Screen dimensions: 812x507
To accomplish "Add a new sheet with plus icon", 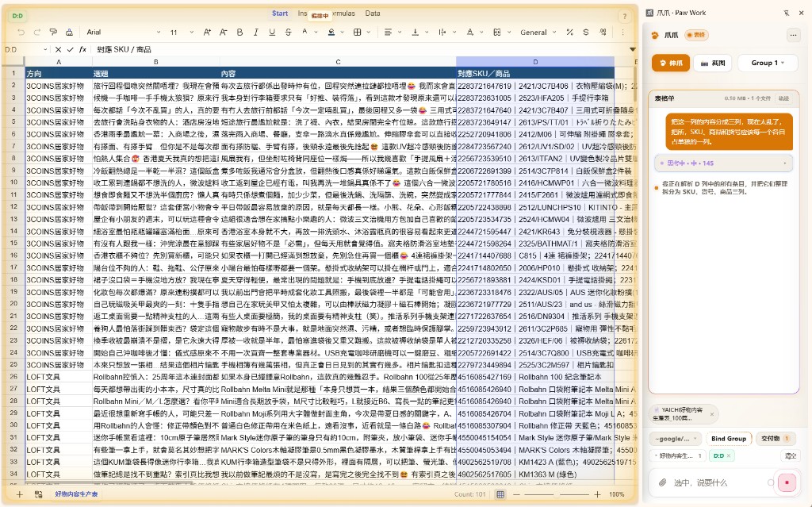I will 19,494.
